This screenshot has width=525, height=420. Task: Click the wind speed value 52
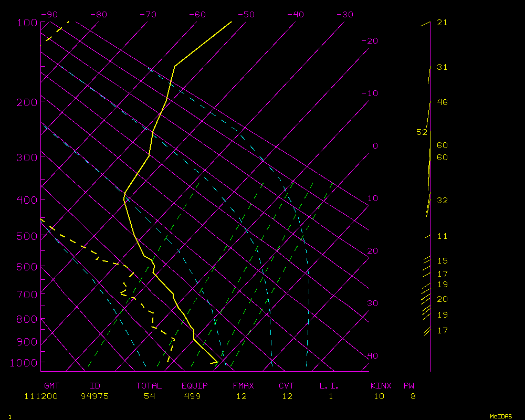pos(422,132)
